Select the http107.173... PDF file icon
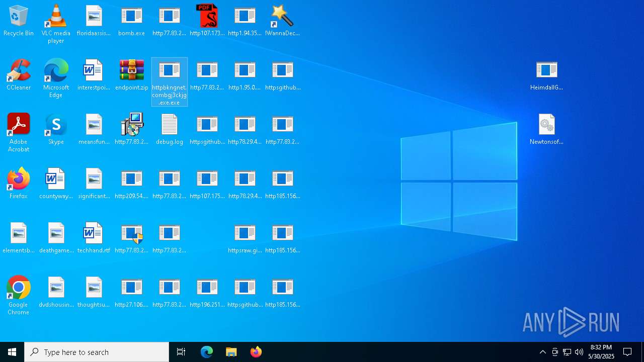The width and height of the screenshot is (644, 362). tap(207, 21)
